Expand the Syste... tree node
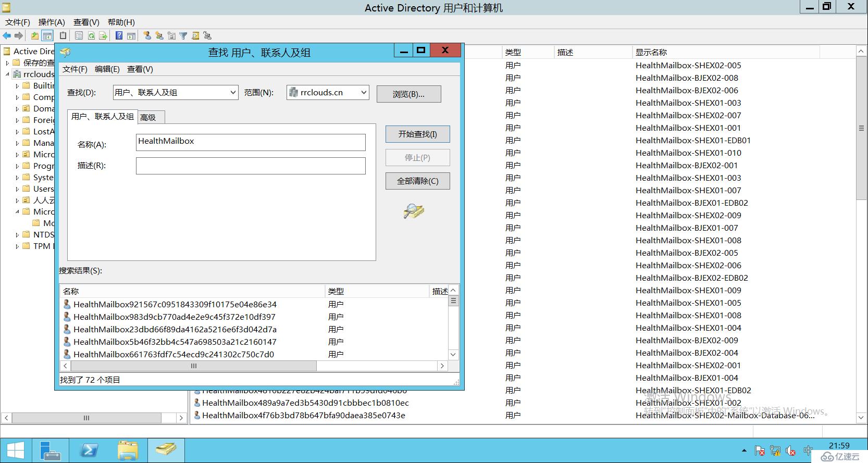Viewport: 868px width, 463px height. pos(17,178)
